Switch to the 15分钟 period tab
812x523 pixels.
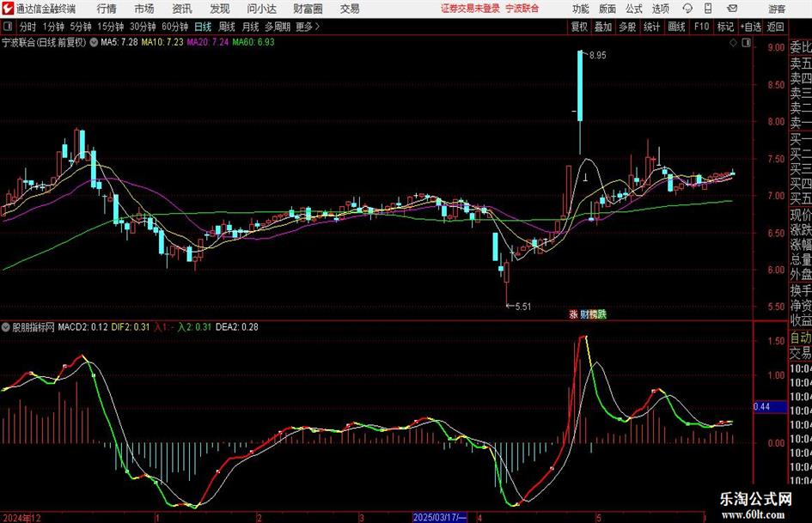pyautogui.click(x=110, y=27)
